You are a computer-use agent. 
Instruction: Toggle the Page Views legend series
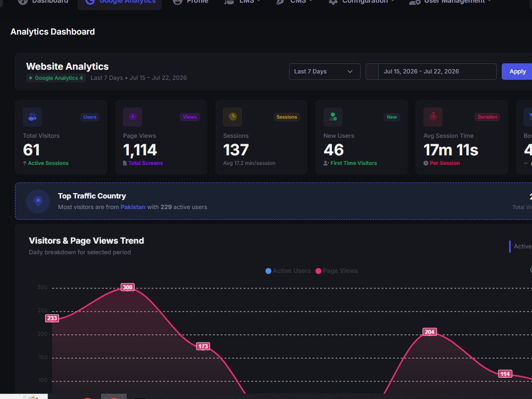click(x=337, y=271)
